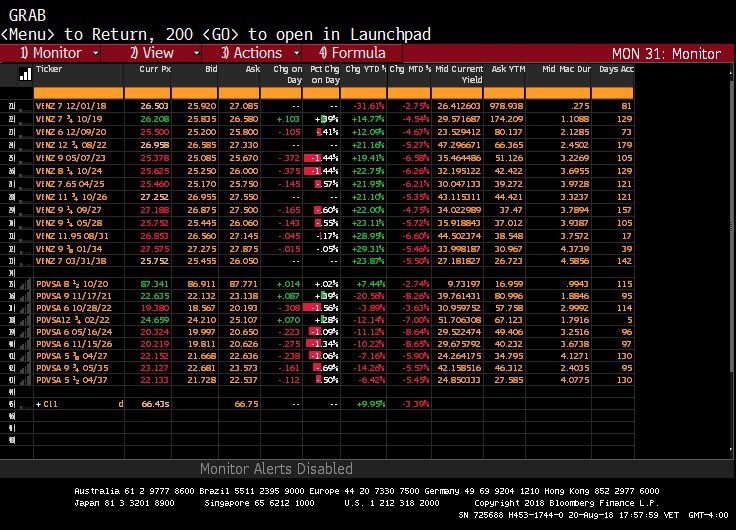Click orange filter field under Ticker
The height and width of the screenshot is (530, 736).
tap(78, 93)
